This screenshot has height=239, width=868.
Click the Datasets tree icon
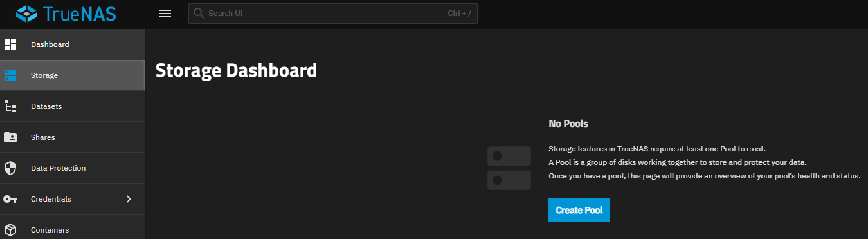(10, 106)
